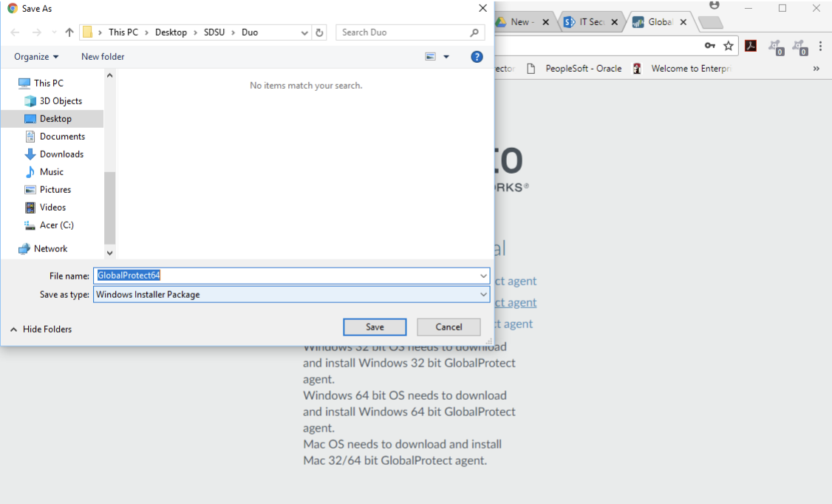Open recent locations dropdown arrow

54,33
